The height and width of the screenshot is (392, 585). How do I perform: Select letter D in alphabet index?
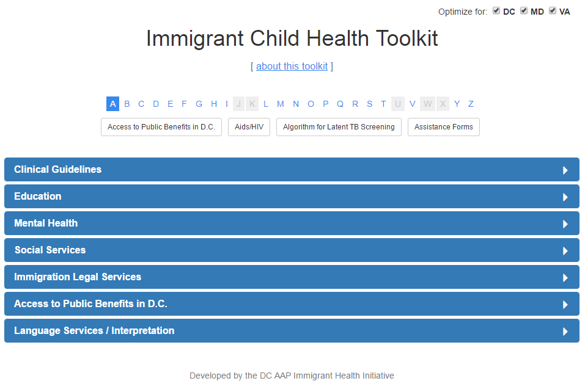pyautogui.click(x=156, y=104)
